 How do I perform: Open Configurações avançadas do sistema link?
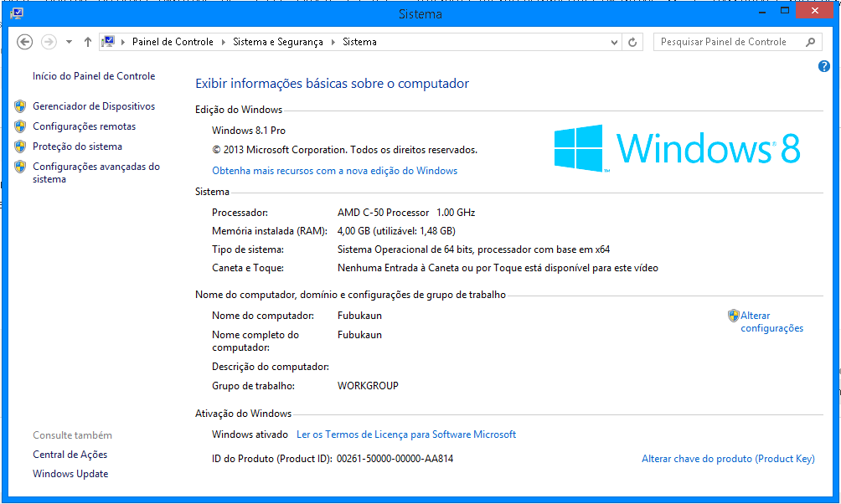click(x=96, y=172)
